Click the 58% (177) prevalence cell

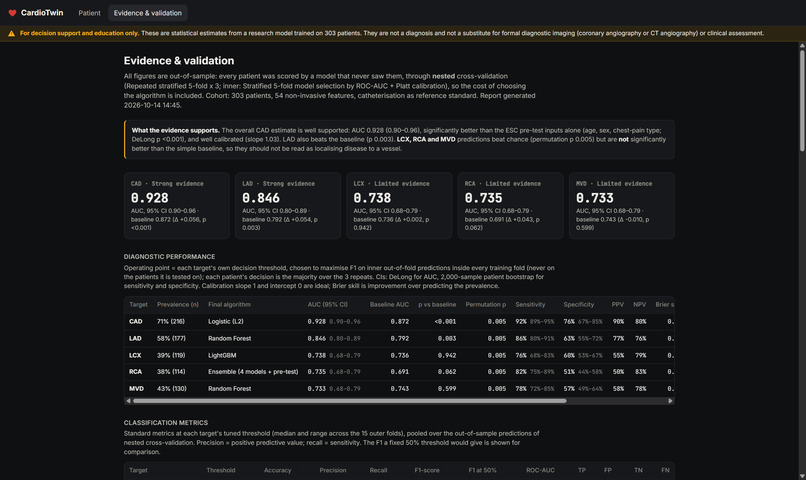[x=171, y=339]
